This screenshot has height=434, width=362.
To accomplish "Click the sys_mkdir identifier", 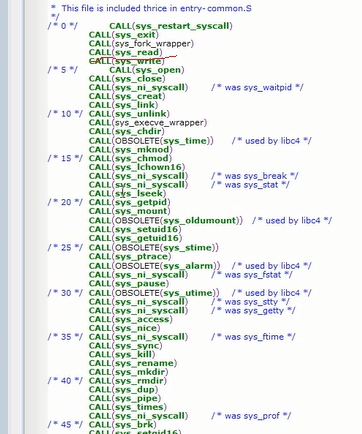I will (x=140, y=372).
